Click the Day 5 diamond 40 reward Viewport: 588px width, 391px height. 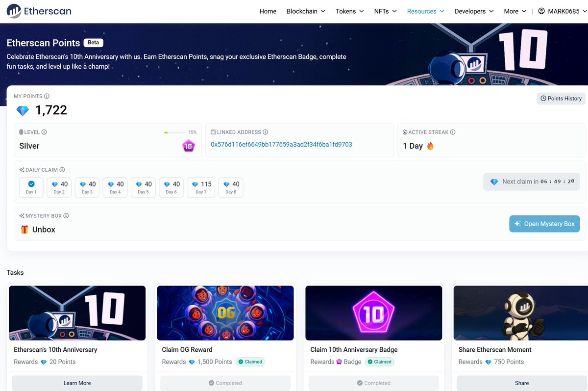point(144,187)
